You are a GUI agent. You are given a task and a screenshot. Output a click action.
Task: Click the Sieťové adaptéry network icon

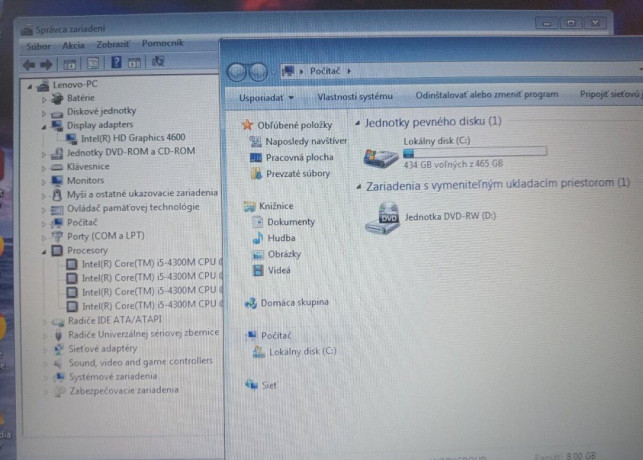pyautogui.click(x=59, y=349)
